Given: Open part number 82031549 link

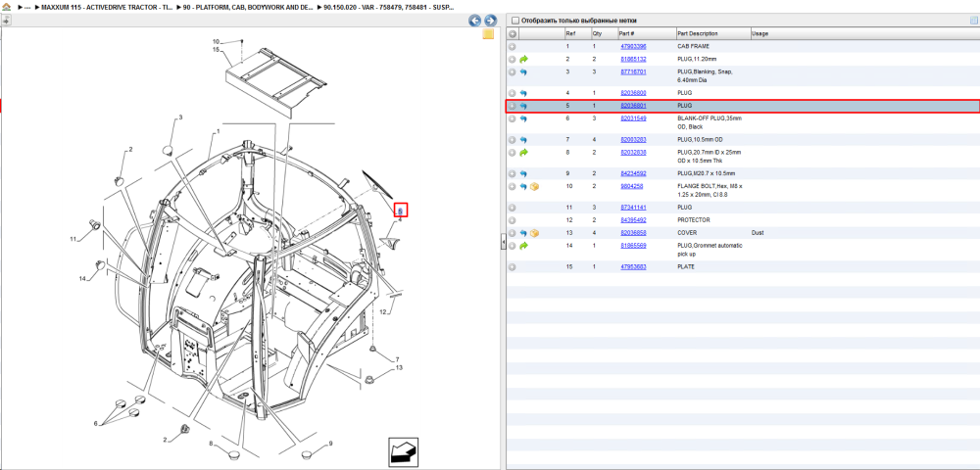Looking at the screenshot, I should coord(633,118).
